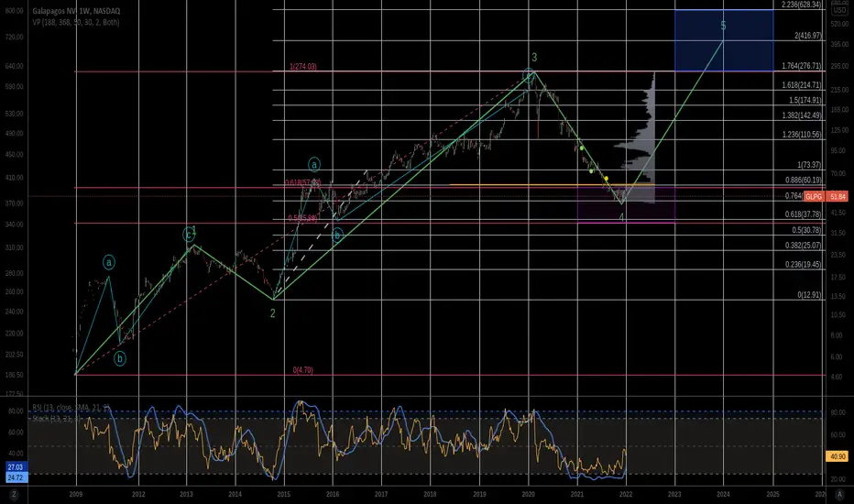
Task: Select the circled 'c' label near 2013 peak
Action: (x=189, y=235)
